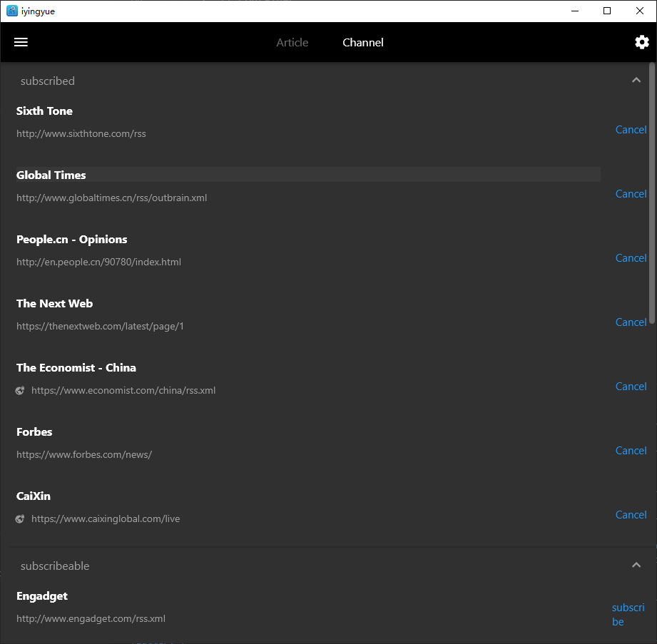Select the Global Times channel title
Image resolution: width=657 pixels, height=644 pixels.
[x=51, y=175]
